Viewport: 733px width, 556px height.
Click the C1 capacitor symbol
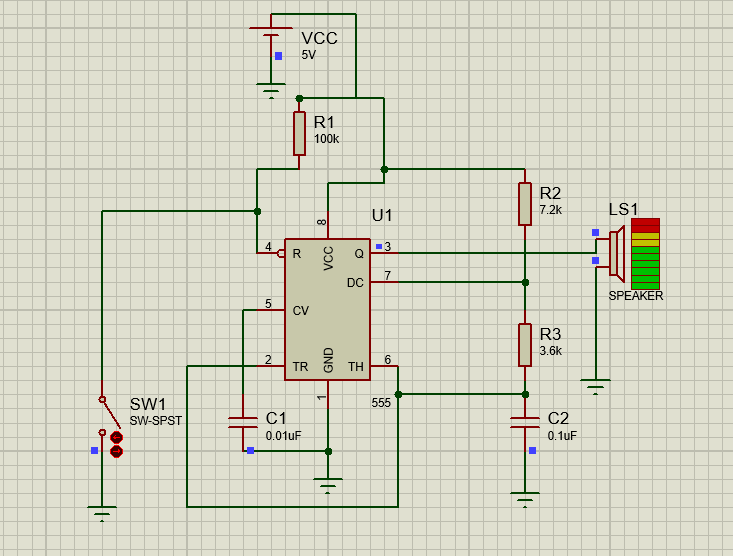[243, 423]
